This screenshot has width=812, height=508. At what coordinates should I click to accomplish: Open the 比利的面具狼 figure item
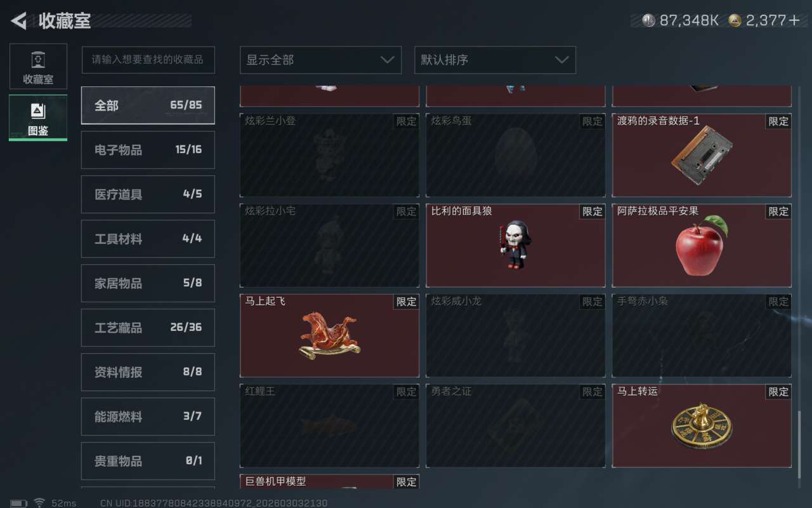click(x=515, y=245)
